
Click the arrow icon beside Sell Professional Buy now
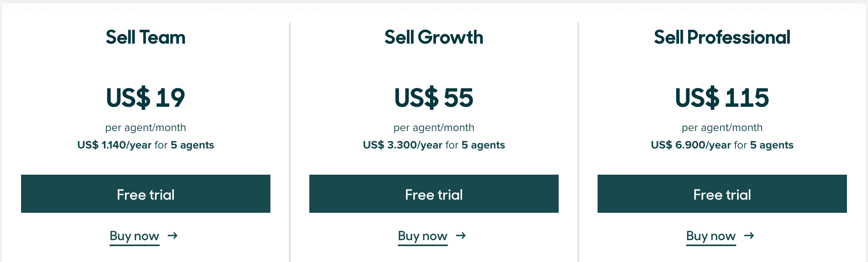pyautogui.click(x=749, y=236)
